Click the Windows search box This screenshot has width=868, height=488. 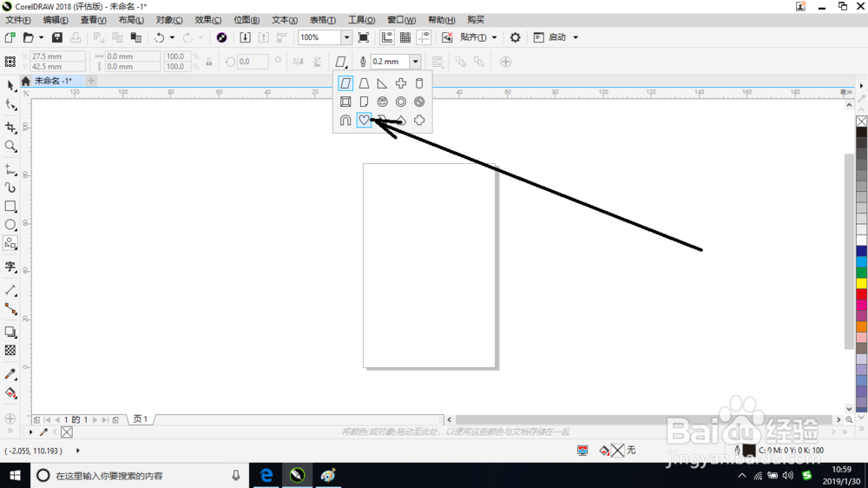point(138,475)
